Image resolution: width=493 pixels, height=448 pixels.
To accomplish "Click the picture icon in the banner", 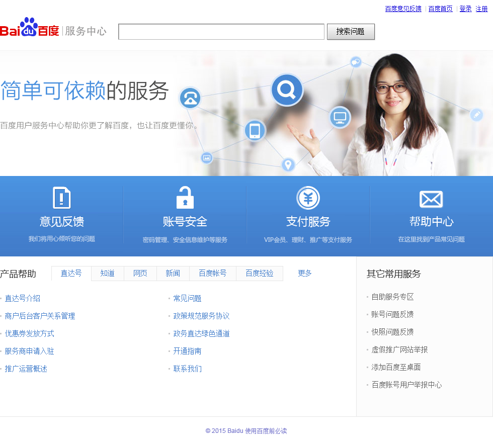I will click(x=207, y=158).
